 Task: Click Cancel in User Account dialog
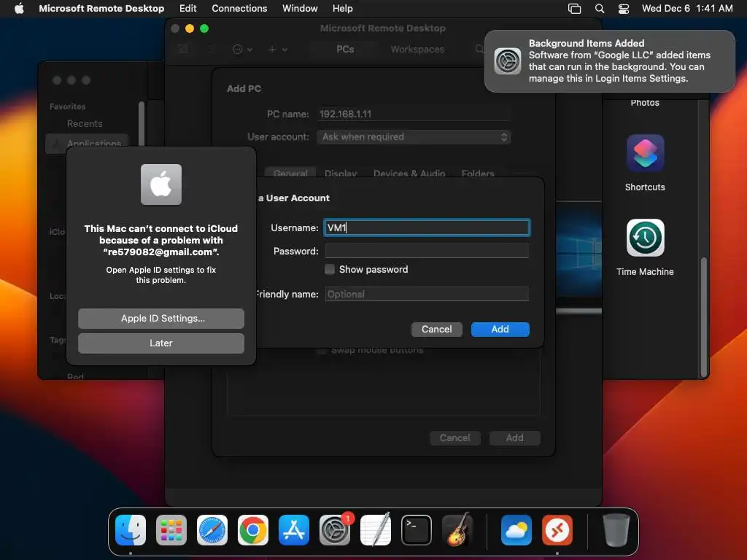436,330
